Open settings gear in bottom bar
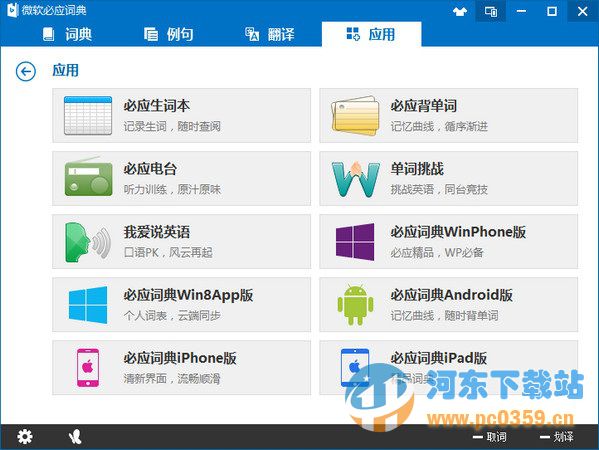Viewport: 599px width, 450px height. click(x=25, y=437)
